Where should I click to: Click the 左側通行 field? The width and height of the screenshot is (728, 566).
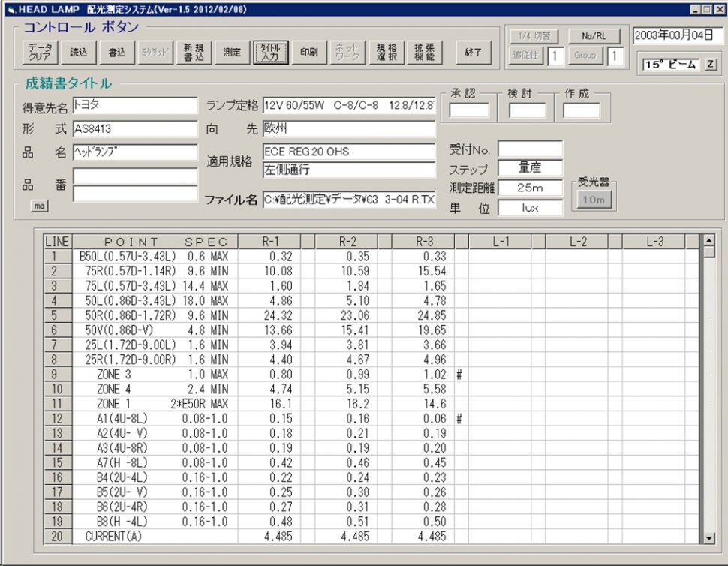click(349, 170)
